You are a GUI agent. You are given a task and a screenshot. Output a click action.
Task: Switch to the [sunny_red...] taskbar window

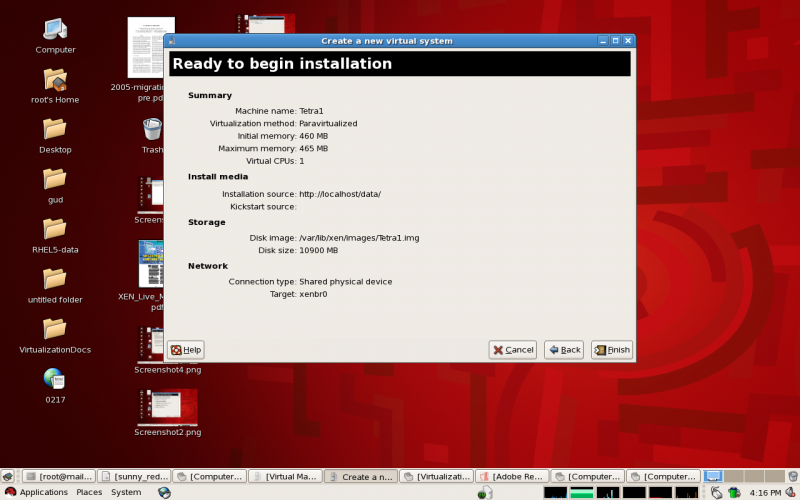[134, 477]
